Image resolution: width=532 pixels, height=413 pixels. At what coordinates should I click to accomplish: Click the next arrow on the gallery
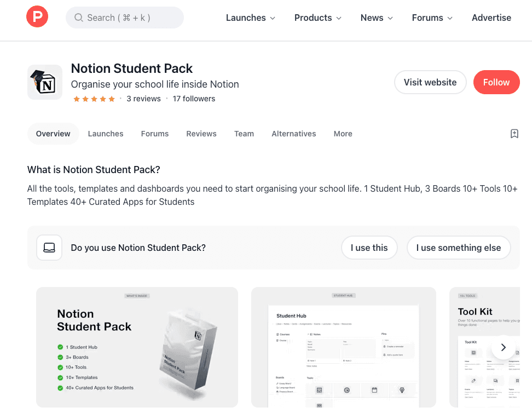[x=504, y=347]
